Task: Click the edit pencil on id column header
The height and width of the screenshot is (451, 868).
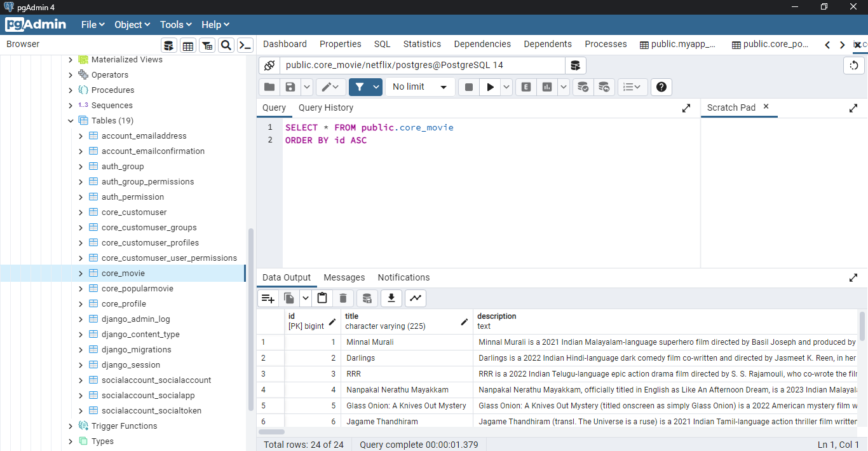Action: point(332,321)
